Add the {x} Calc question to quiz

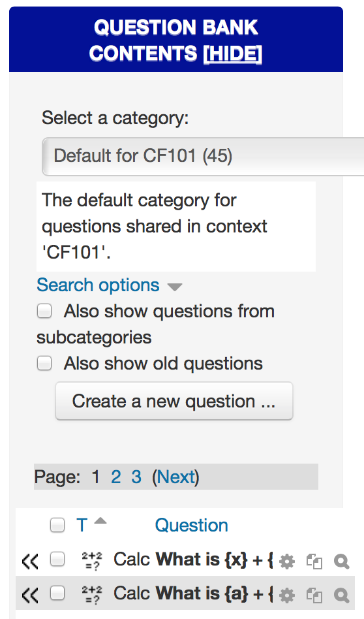(30, 561)
